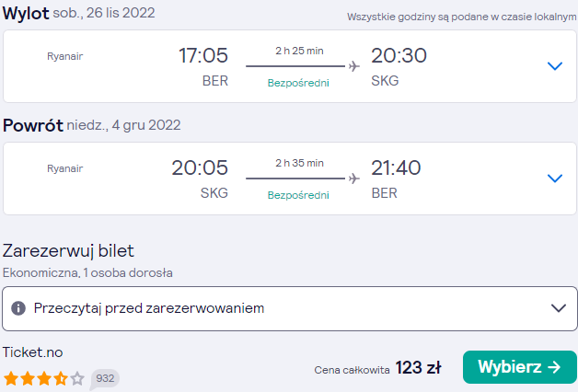Image resolution: width=578 pixels, height=392 pixels.
Task: Click the total price 123 zł
Action: [419, 367]
